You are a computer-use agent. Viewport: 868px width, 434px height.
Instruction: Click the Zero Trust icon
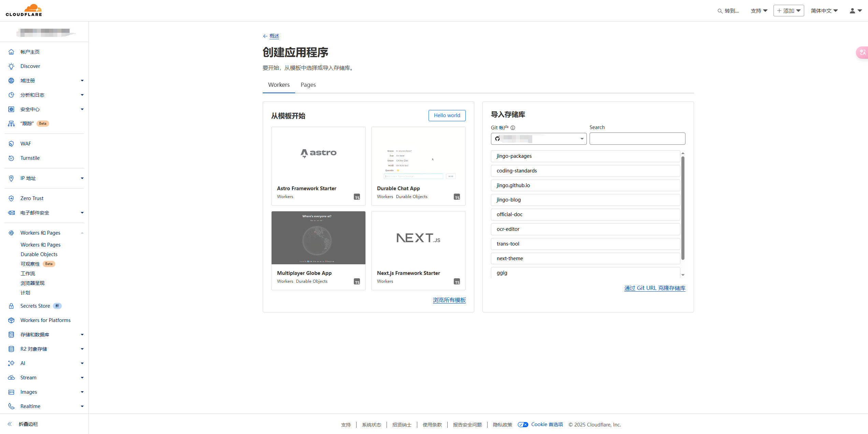[x=11, y=198]
